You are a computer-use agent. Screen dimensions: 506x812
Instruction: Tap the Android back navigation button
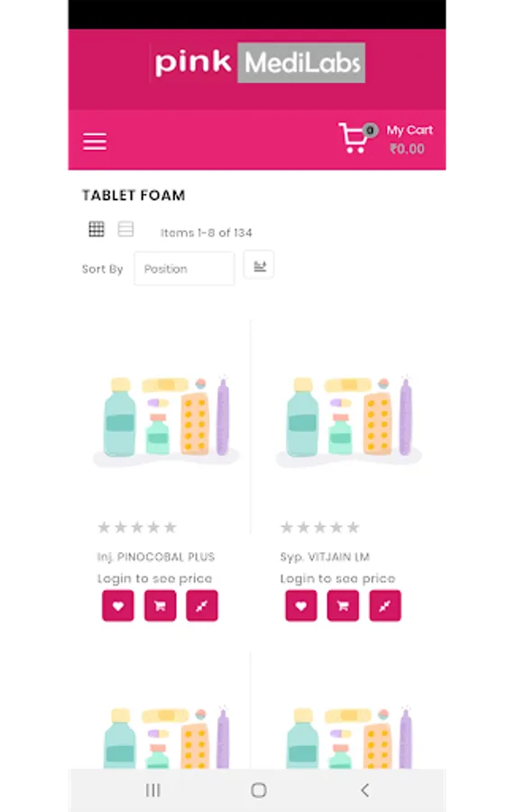click(364, 789)
